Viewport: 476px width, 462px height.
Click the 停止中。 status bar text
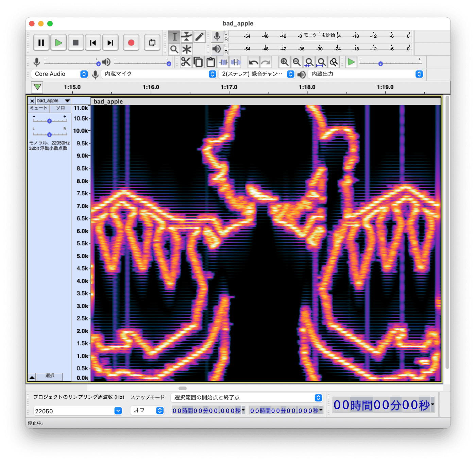coord(36,423)
